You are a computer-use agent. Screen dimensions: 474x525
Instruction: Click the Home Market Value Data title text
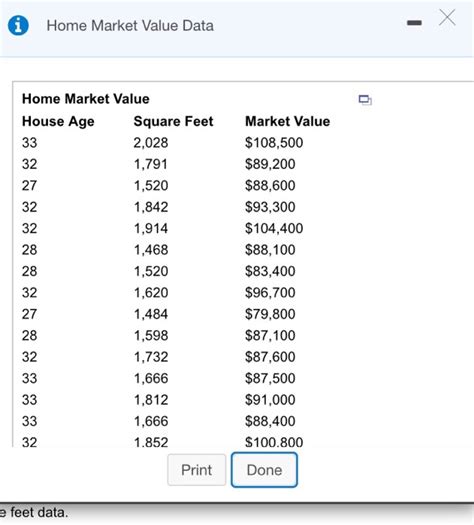[130, 26]
